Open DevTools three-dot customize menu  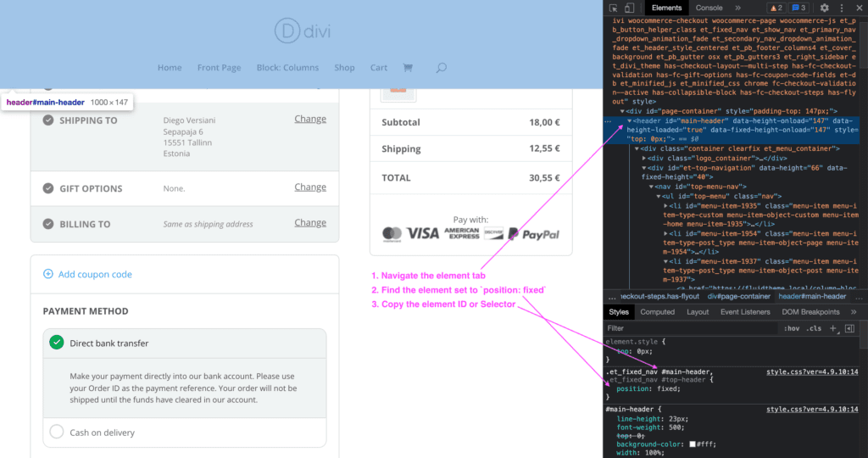[842, 8]
